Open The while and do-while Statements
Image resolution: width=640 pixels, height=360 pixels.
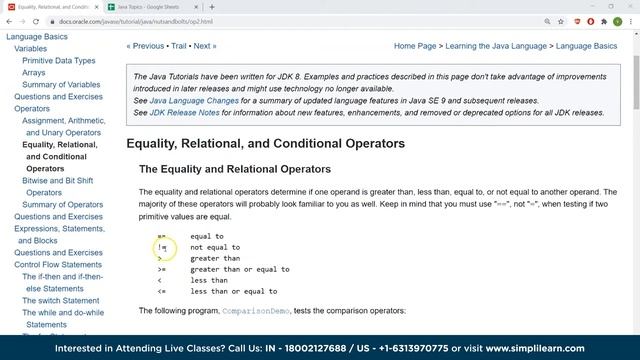(x=63, y=318)
